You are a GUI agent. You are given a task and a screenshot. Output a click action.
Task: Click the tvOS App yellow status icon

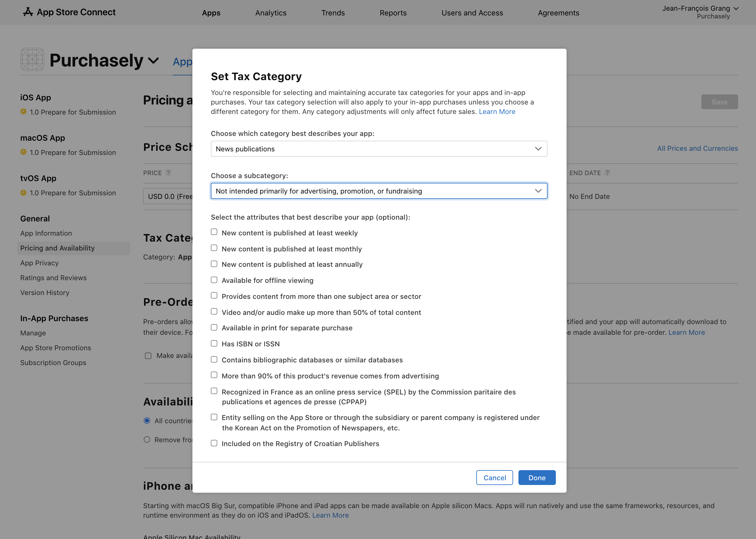point(23,193)
